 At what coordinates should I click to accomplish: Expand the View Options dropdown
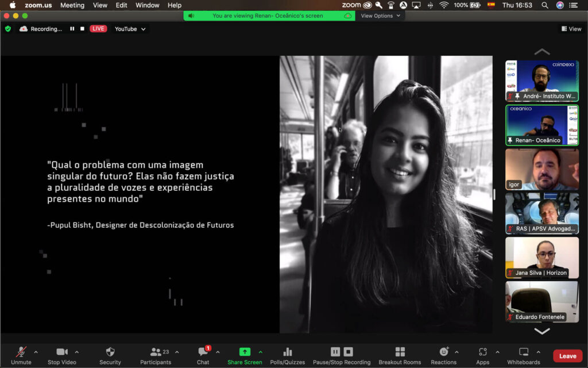(380, 16)
